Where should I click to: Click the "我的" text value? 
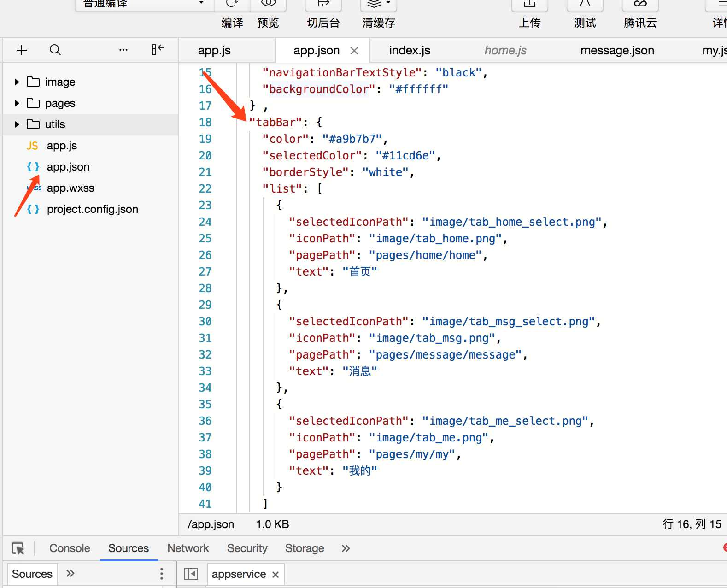[x=360, y=471]
